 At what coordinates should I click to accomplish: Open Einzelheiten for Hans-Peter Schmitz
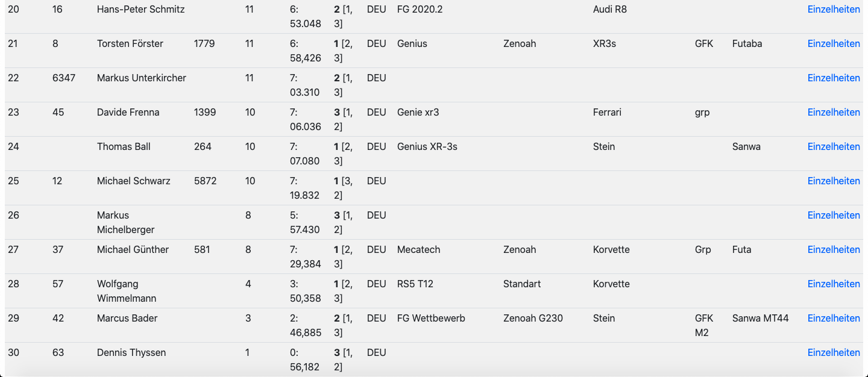pos(834,10)
